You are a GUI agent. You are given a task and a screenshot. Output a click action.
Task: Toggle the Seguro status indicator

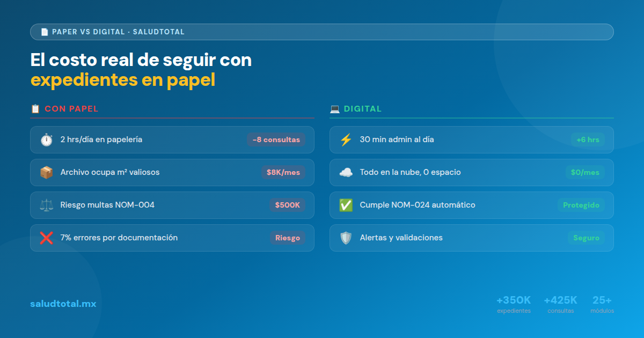click(x=586, y=238)
